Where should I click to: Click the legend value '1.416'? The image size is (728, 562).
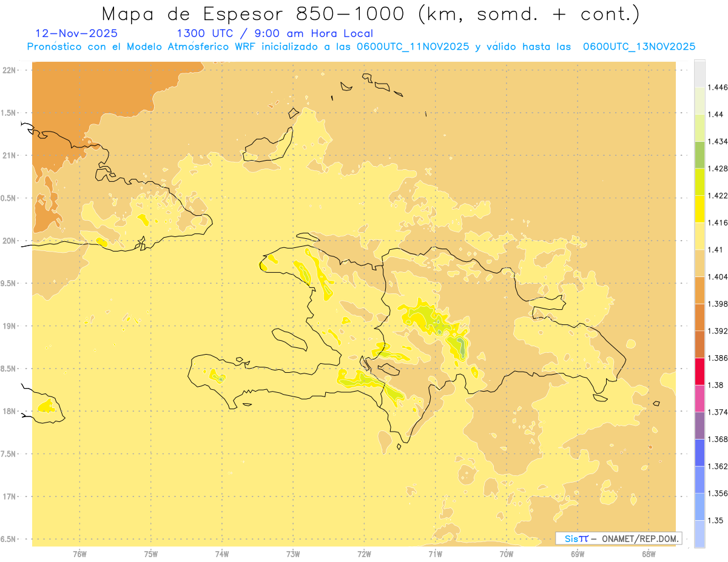pyautogui.click(x=719, y=222)
